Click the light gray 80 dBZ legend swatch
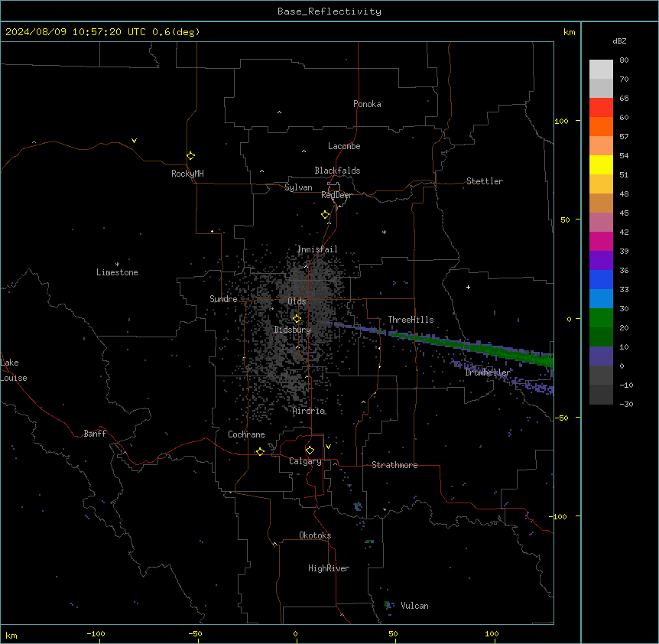This screenshot has height=644, width=659. (x=601, y=70)
